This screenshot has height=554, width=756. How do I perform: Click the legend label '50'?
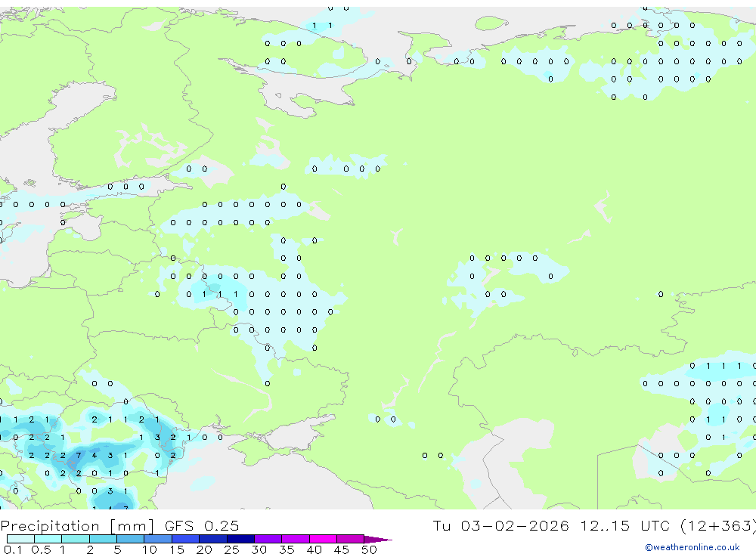[369, 549]
